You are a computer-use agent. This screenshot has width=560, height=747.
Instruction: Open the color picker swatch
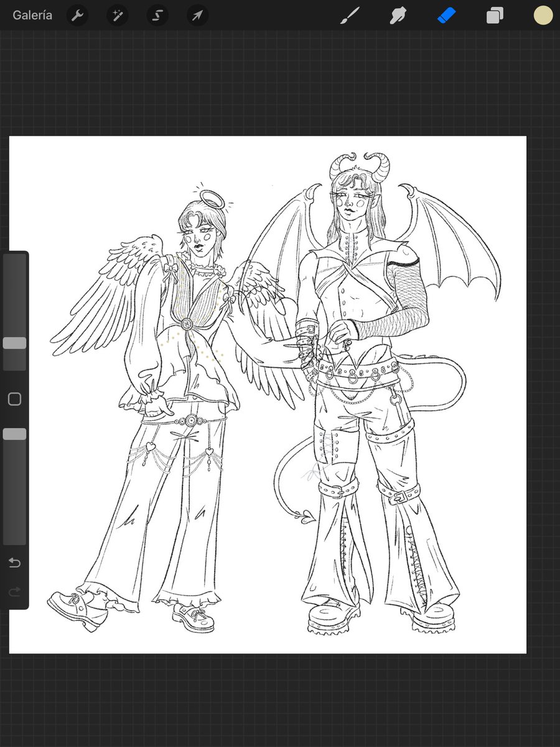click(x=543, y=15)
